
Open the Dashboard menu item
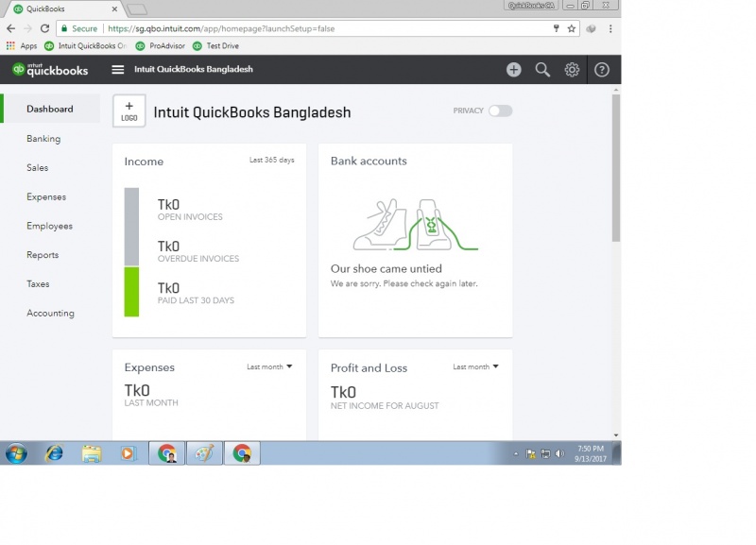coord(50,109)
